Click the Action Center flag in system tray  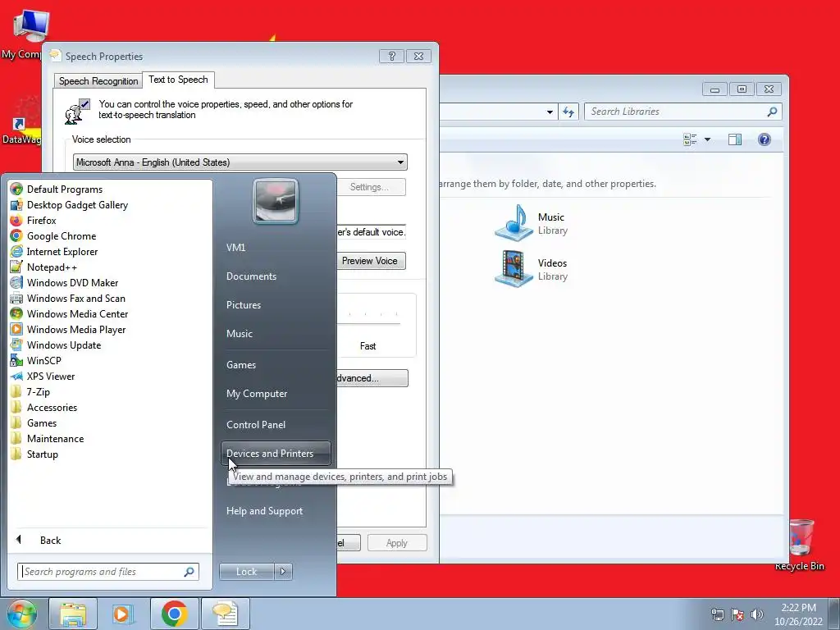737,614
